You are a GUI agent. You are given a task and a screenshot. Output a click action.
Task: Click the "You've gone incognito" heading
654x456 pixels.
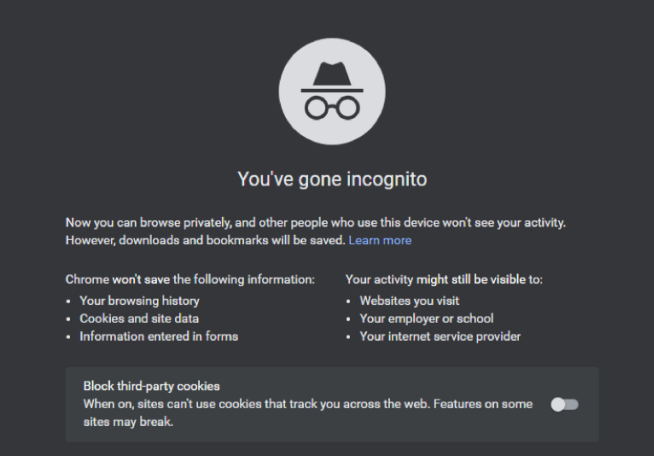(332, 179)
